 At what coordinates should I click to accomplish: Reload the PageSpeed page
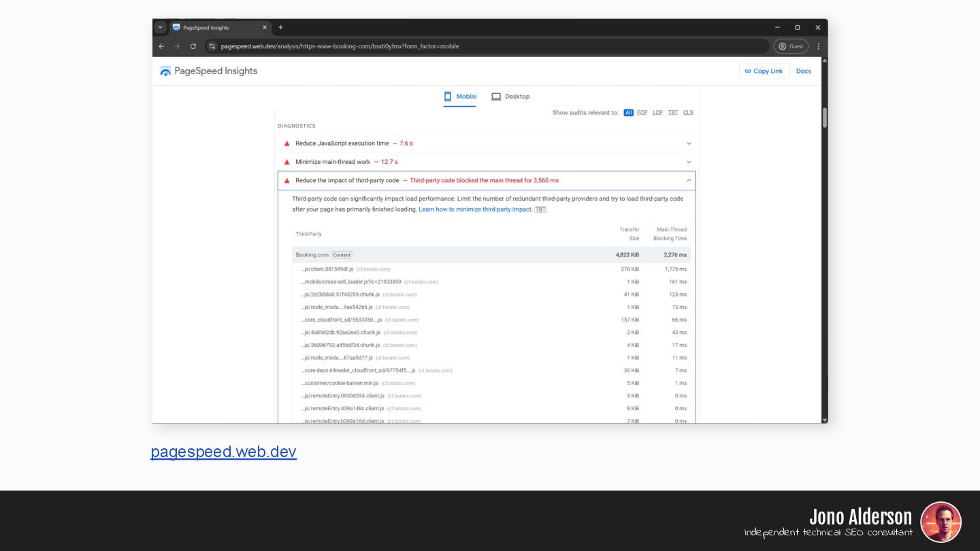(193, 46)
